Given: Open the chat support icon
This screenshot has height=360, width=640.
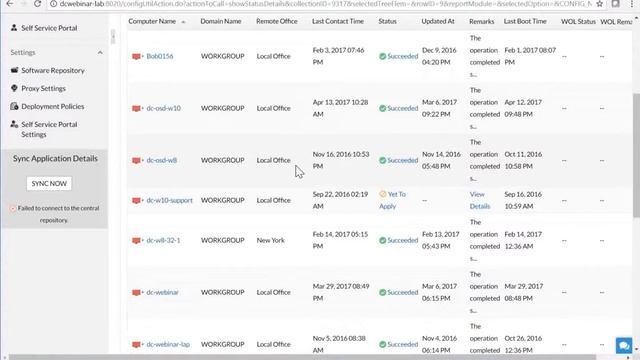Looking at the screenshot, I should [624, 346].
